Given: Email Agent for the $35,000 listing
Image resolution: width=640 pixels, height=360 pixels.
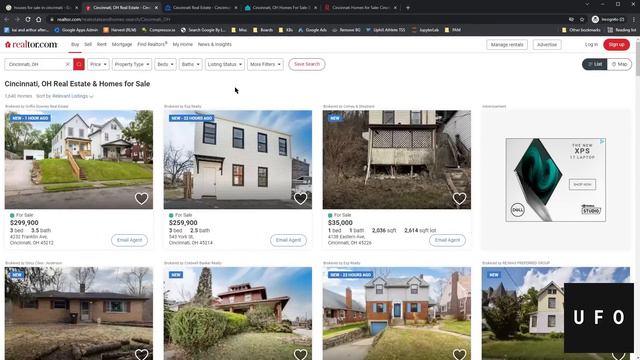Looking at the screenshot, I should tap(447, 240).
